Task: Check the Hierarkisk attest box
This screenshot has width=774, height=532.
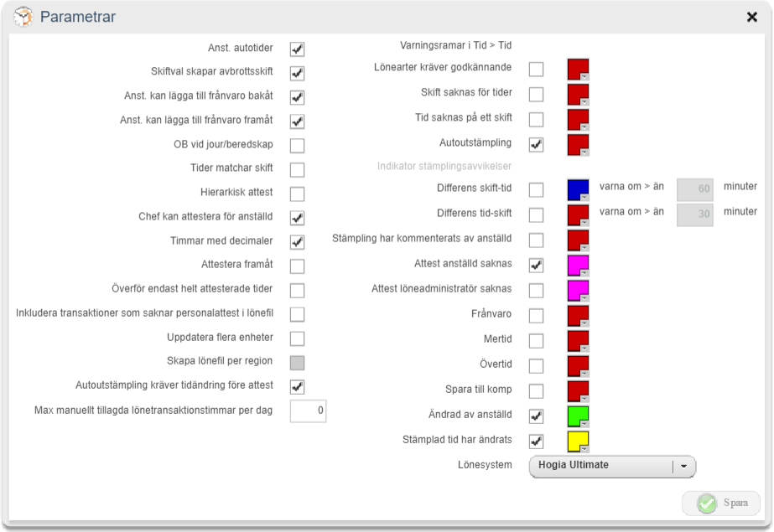Action: point(297,194)
